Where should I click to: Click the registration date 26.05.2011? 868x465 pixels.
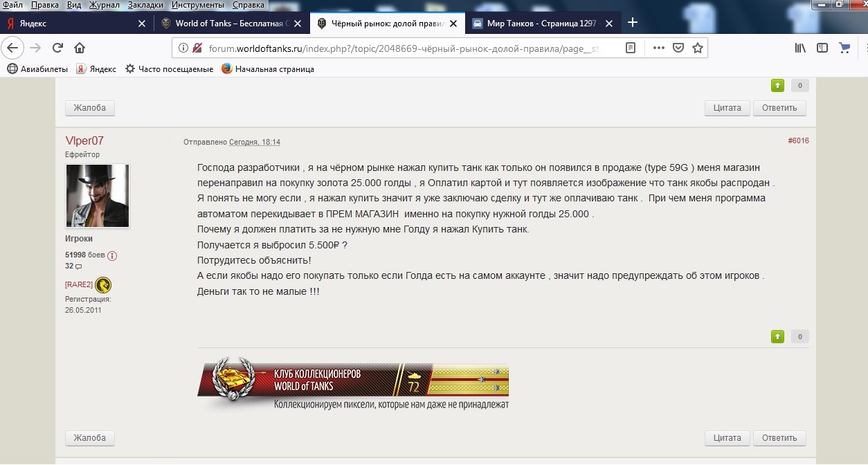click(83, 311)
